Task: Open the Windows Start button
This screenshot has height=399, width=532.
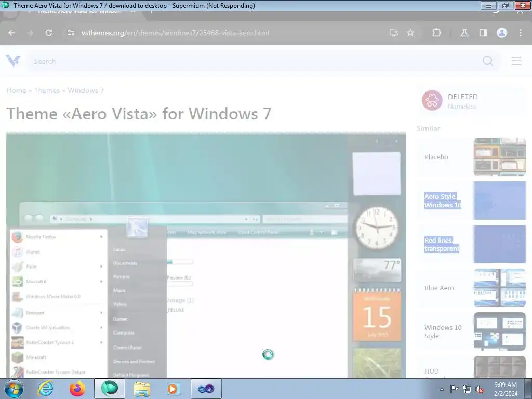Action: tap(14, 389)
